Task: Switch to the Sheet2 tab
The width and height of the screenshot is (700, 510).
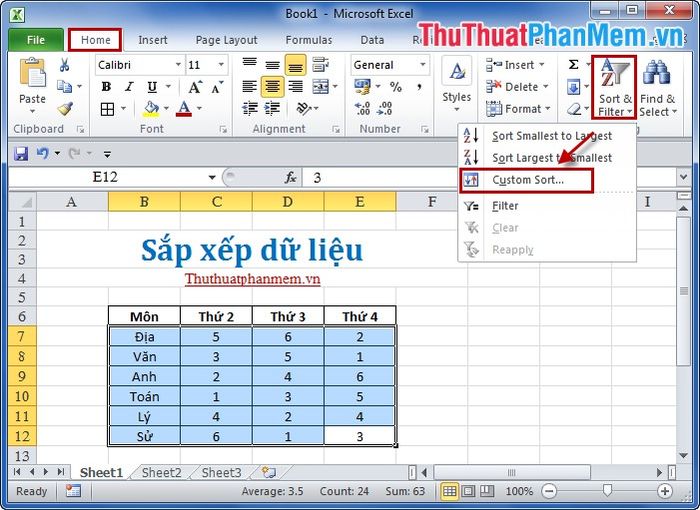Action: [162, 472]
